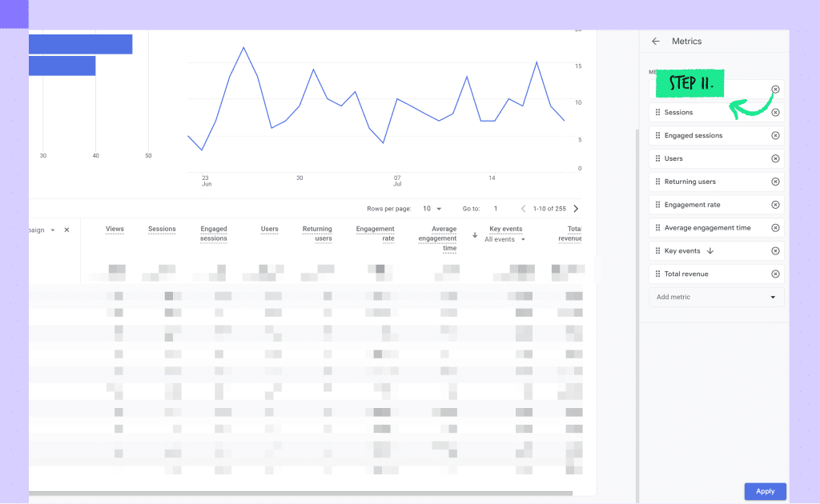Sort table by the Views column
Screen dimensions: 820x504
click(115, 229)
